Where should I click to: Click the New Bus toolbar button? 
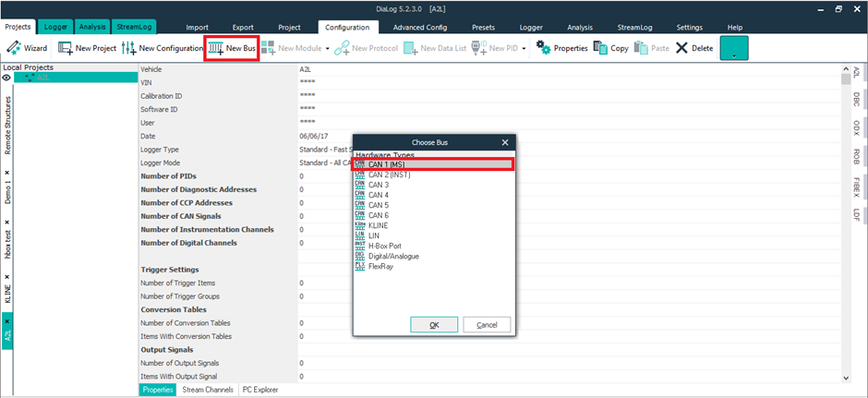pyautogui.click(x=232, y=48)
